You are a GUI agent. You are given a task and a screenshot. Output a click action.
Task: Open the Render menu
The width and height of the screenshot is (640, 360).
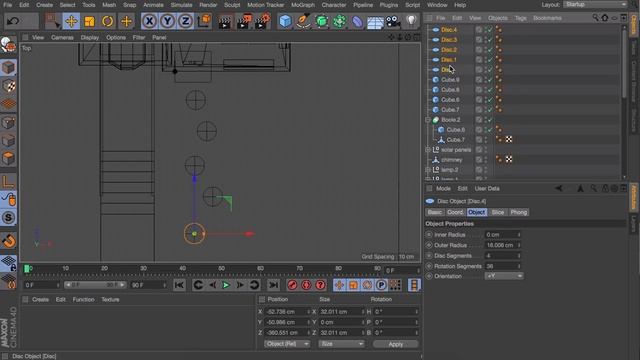click(x=208, y=5)
